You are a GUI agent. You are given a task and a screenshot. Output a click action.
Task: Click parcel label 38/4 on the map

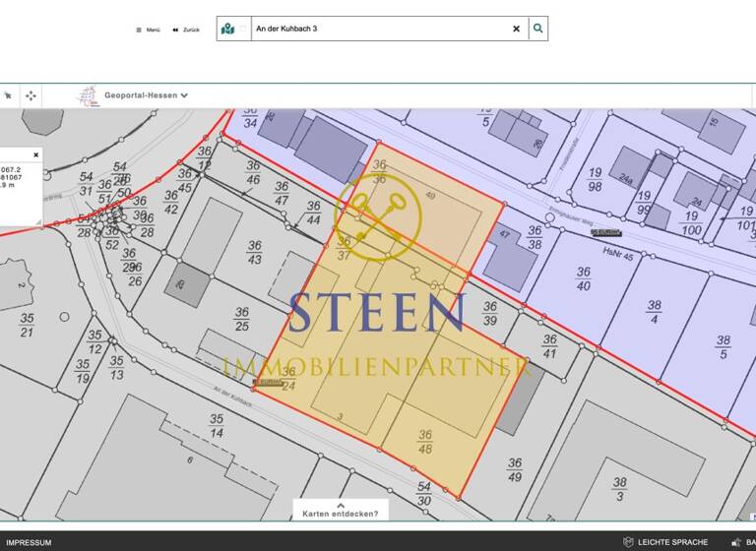click(655, 312)
